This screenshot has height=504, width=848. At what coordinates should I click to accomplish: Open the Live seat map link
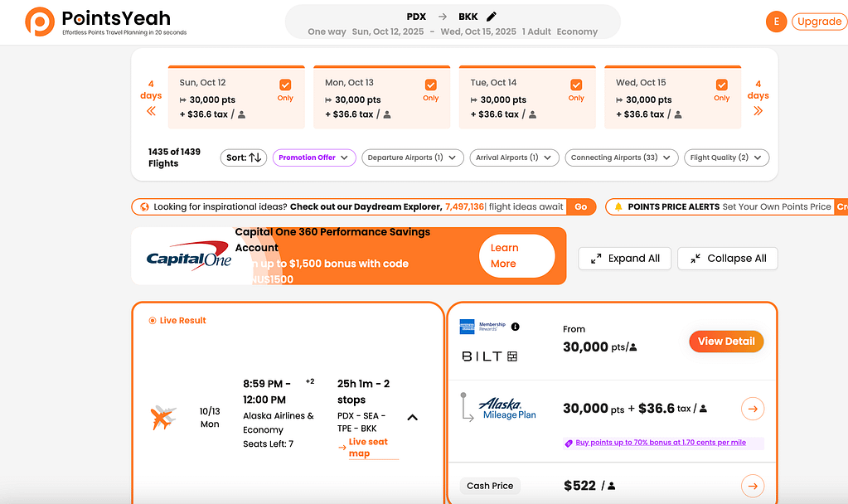[368, 448]
